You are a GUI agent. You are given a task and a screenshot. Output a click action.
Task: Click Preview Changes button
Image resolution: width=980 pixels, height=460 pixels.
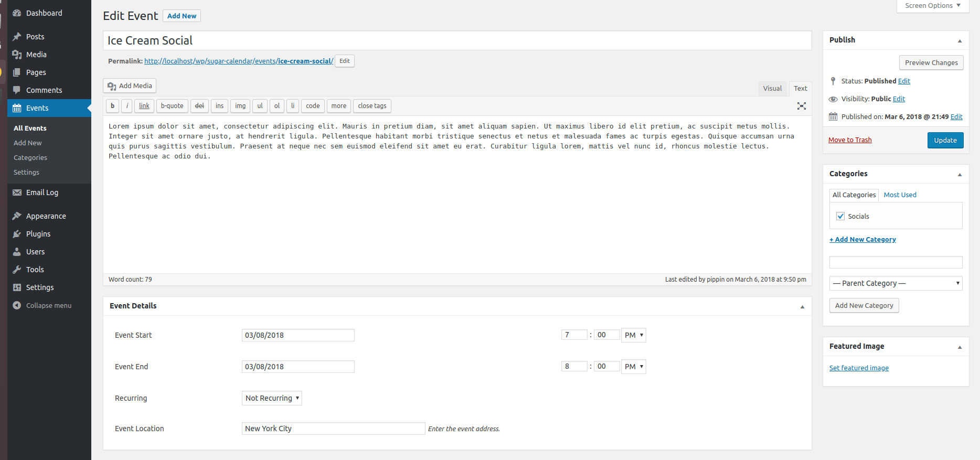coord(931,62)
